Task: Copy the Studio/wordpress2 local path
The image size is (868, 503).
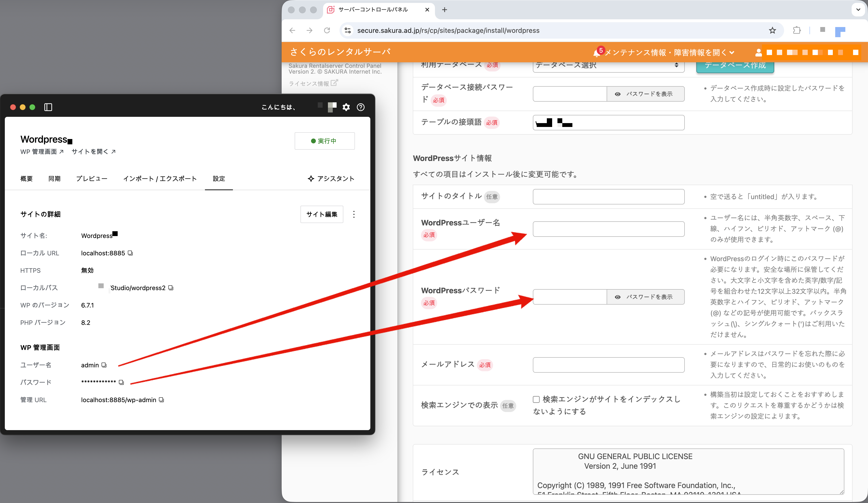Action: (x=171, y=287)
